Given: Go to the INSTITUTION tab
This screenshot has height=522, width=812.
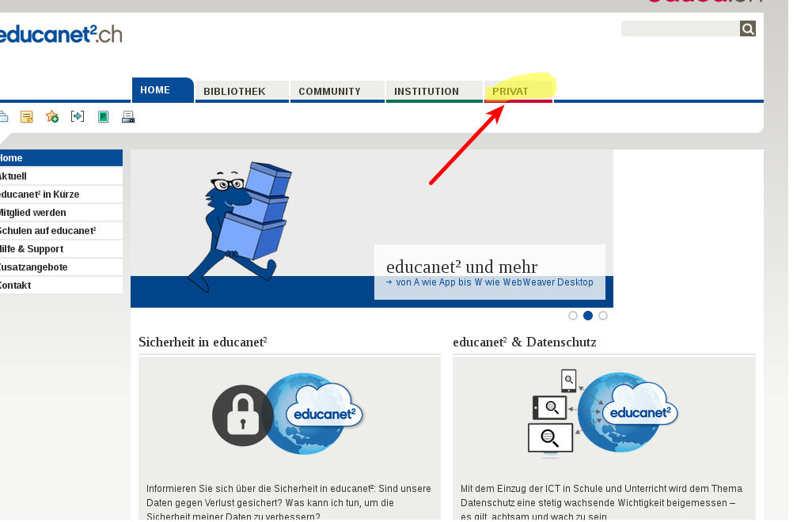Looking at the screenshot, I should click(x=427, y=92).
